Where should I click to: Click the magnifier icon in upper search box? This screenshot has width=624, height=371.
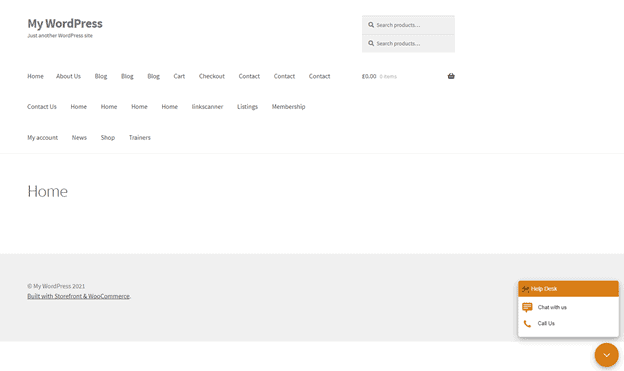(x=371, y=25)
